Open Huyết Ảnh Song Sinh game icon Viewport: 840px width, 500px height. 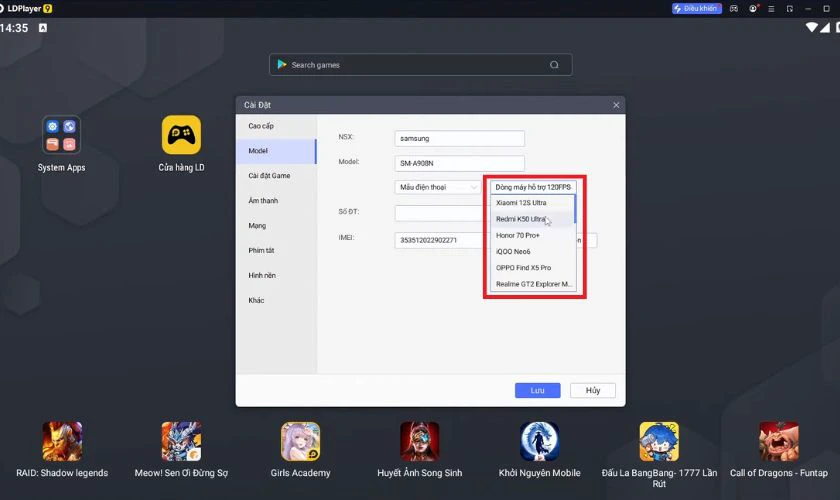[x=419, y=442]
